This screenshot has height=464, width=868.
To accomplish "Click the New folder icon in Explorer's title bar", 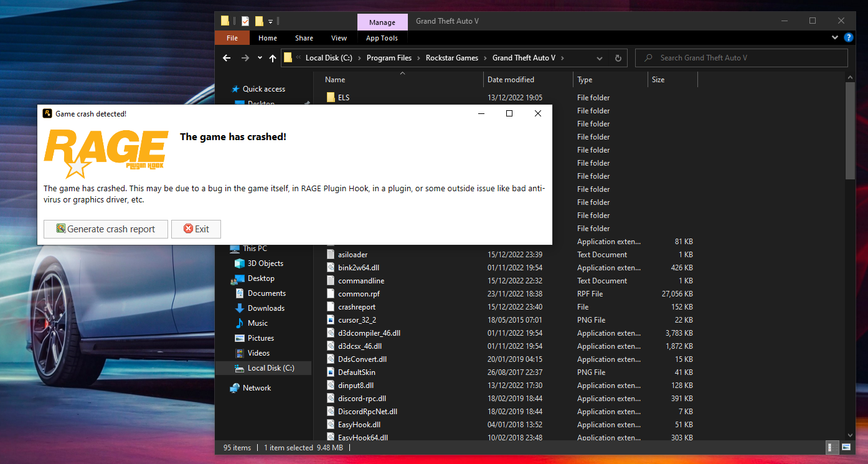I will point(259,21).
